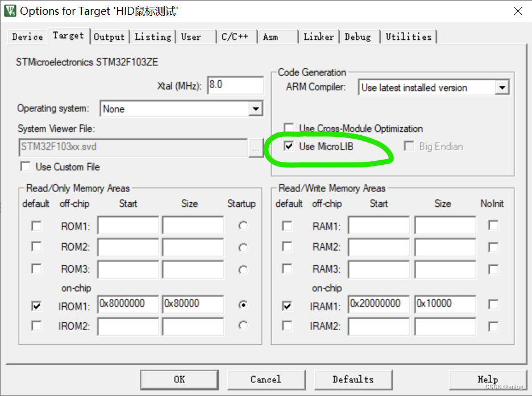The width and height of the screenshot is (532, 396).
Task: Click the System Viewer File browse button
Action: tap(256, 148)
